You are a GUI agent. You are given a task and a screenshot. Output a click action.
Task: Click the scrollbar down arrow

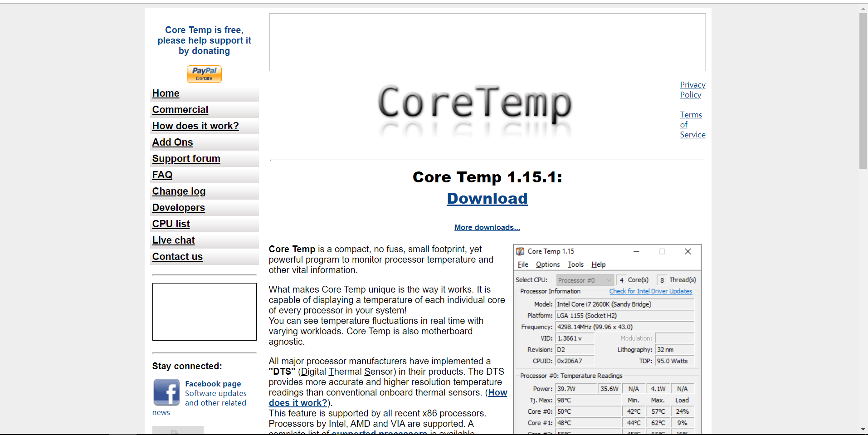click(863, 429)
